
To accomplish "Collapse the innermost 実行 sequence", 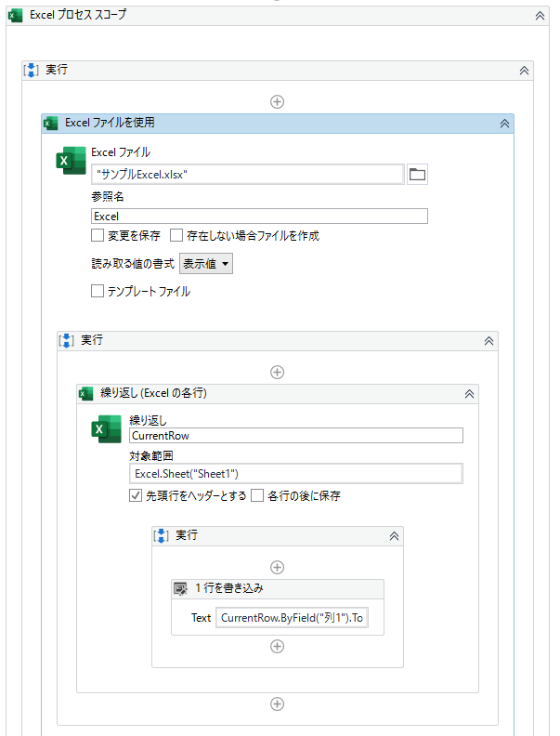I will pos(394,536).
